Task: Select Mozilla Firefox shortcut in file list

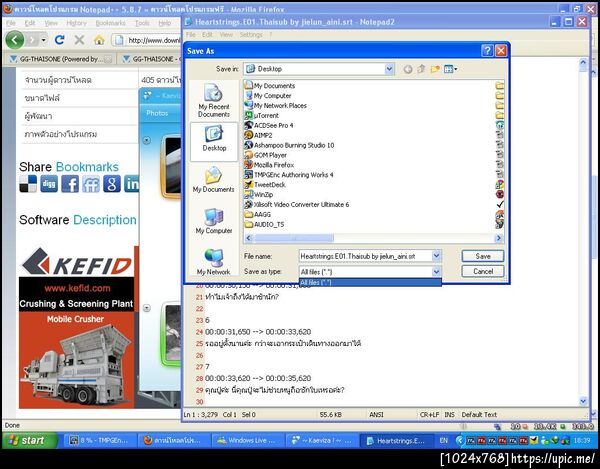Action: point(269,165)
